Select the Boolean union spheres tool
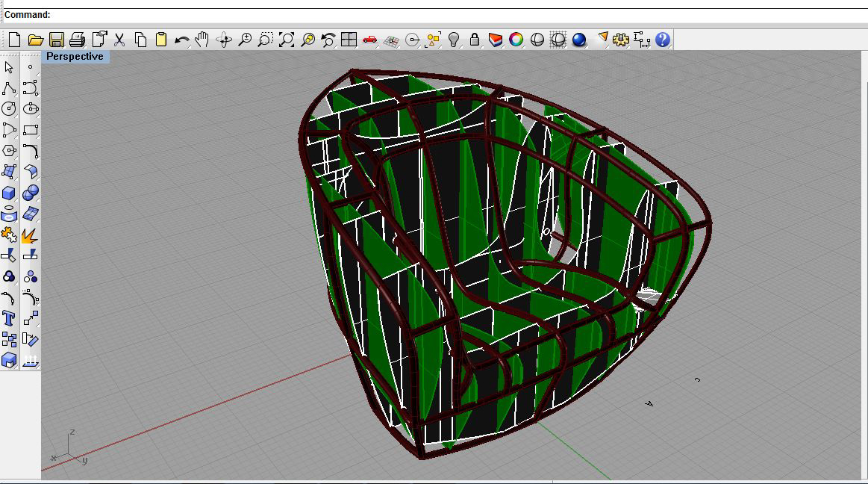The height and width of the screenshot is (484, 868). [x=30, y=193]
